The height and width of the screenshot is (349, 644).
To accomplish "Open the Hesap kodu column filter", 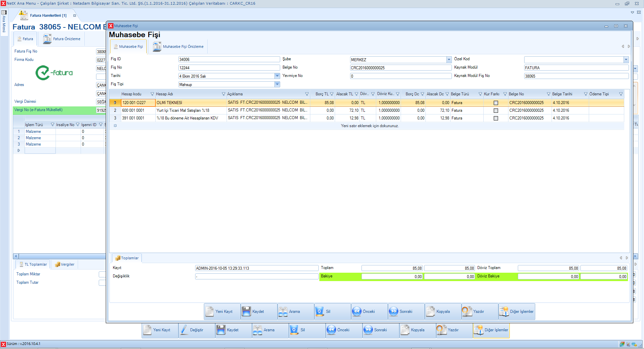I will [x=152, y=94].
